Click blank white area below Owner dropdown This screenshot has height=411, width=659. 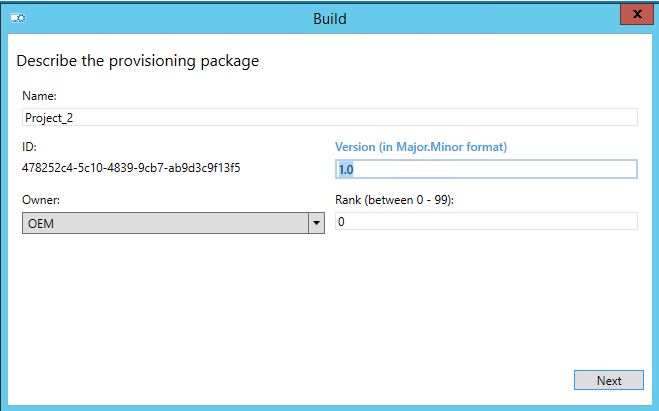click(173, 294)
